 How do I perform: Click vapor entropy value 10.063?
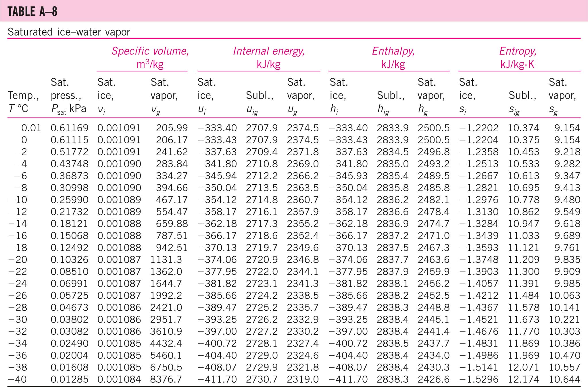pyautogui.click(x=565, y=295)
